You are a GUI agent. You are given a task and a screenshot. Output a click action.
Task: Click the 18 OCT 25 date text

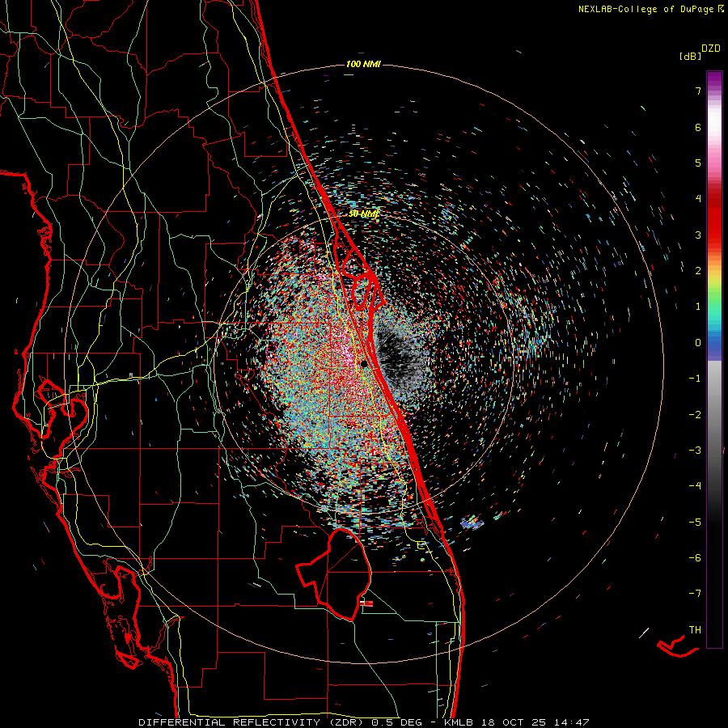pos(514,722)
